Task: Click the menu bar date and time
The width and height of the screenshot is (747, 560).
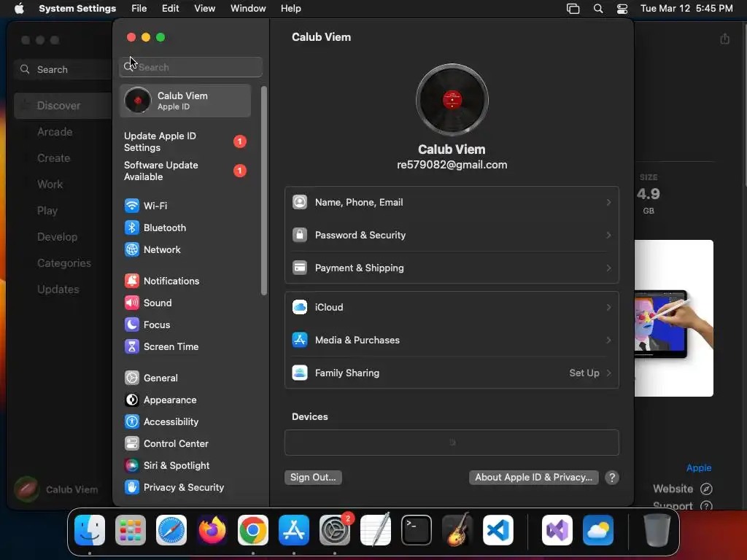Action: [686, 9]
